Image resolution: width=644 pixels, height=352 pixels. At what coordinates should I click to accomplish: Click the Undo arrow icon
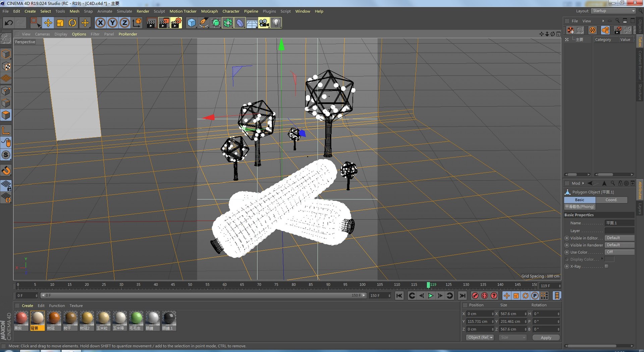(9, 23)
